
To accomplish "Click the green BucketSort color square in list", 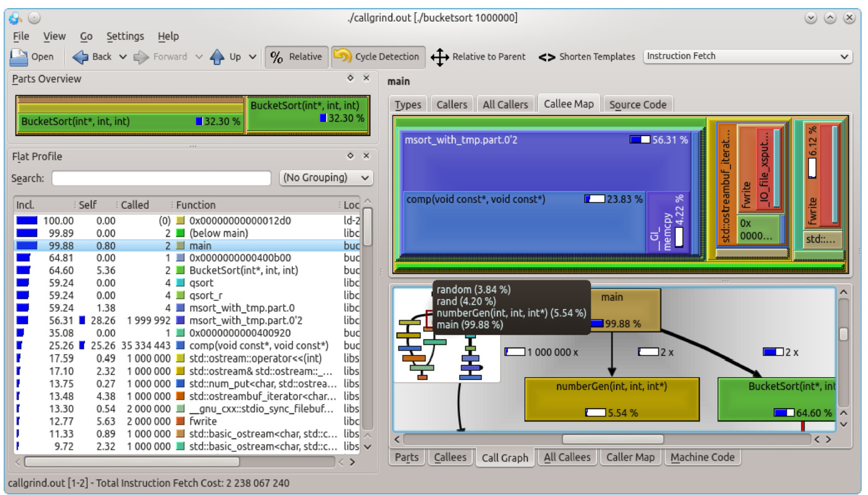I will point(181,271).
